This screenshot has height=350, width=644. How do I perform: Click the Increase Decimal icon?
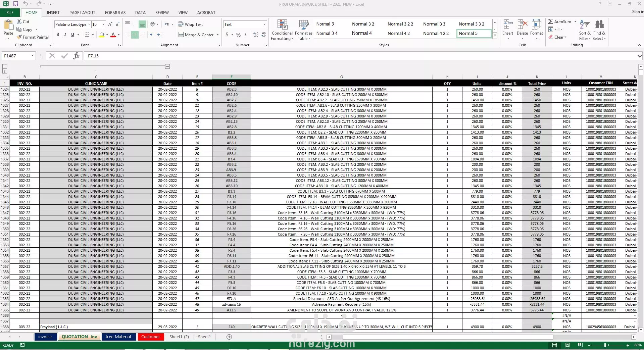coord(256,35)
